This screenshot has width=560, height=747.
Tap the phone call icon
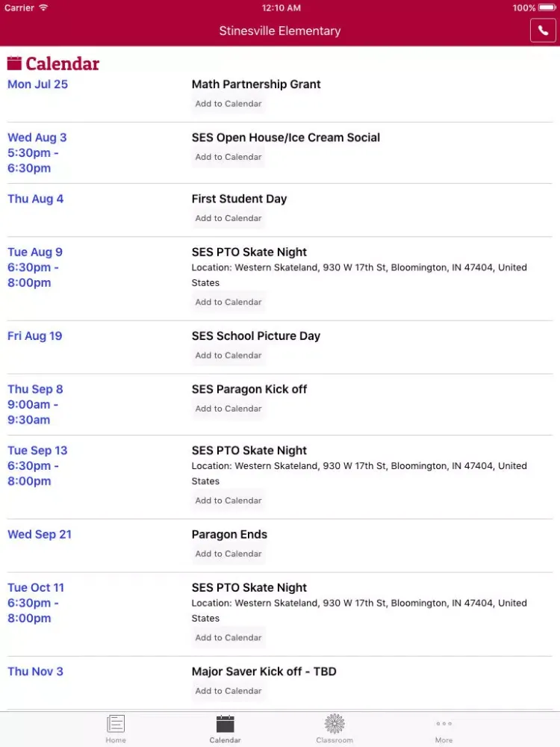543,31
